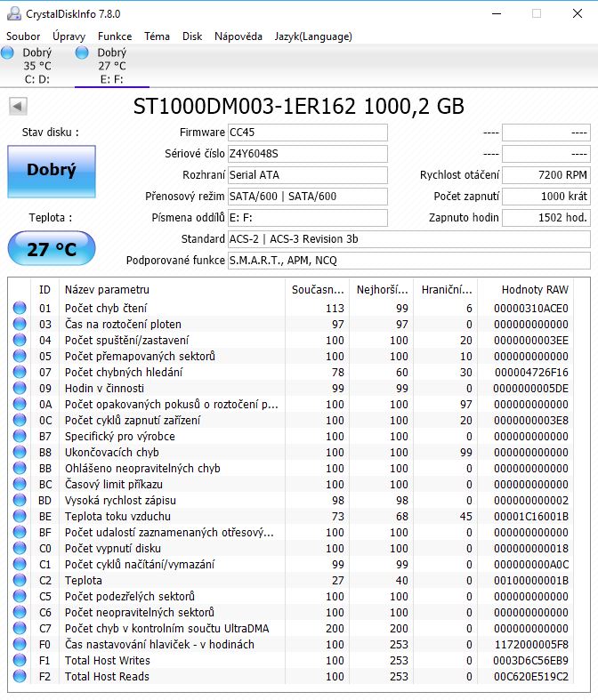The width and height of the screenshot is (598, 700).
Task: Click the Rozhraní field Serial ATA
Action: click(x=307, y=175)
